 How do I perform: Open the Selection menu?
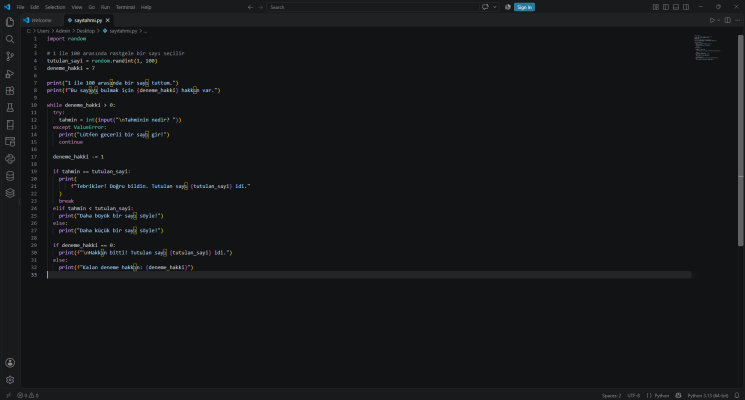[x=55, y=7]
